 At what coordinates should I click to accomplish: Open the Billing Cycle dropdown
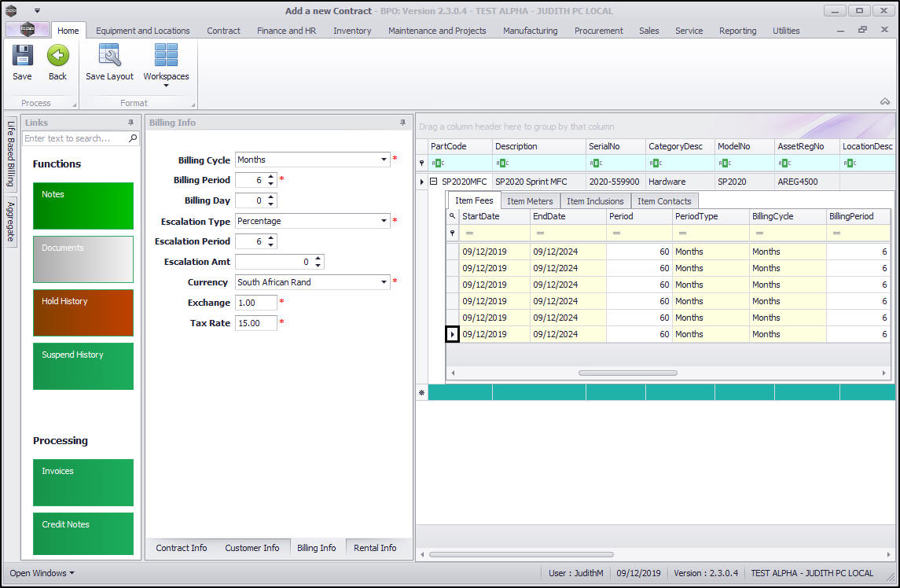tap(384, 160)
